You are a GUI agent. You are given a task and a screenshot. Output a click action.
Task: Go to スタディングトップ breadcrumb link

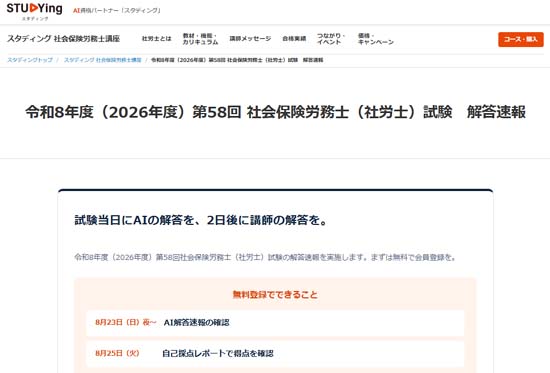(x=30, y=60)
